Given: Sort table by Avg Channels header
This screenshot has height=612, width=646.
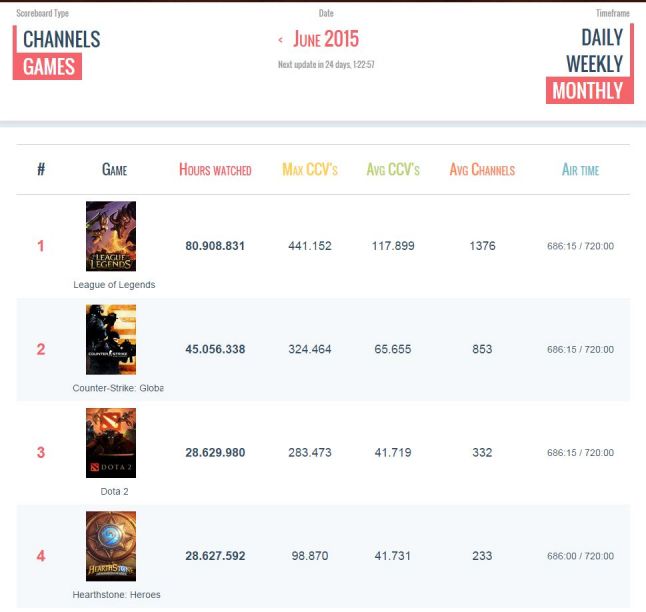Looking at the screenshot, I should (482, 170).
